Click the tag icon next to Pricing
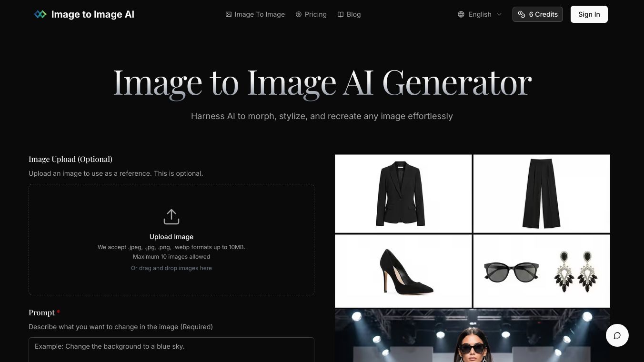644x362 pixels. [x=298, y=14]
